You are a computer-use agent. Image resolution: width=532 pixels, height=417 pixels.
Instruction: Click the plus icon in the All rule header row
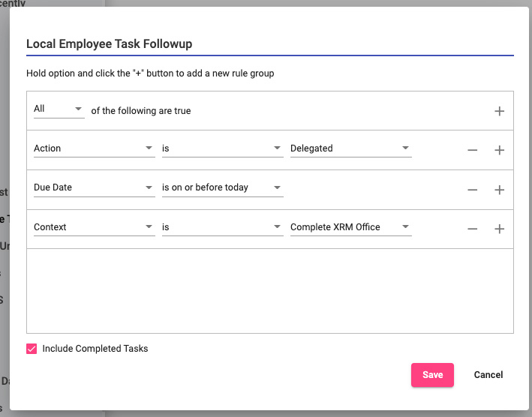(499, 111)
